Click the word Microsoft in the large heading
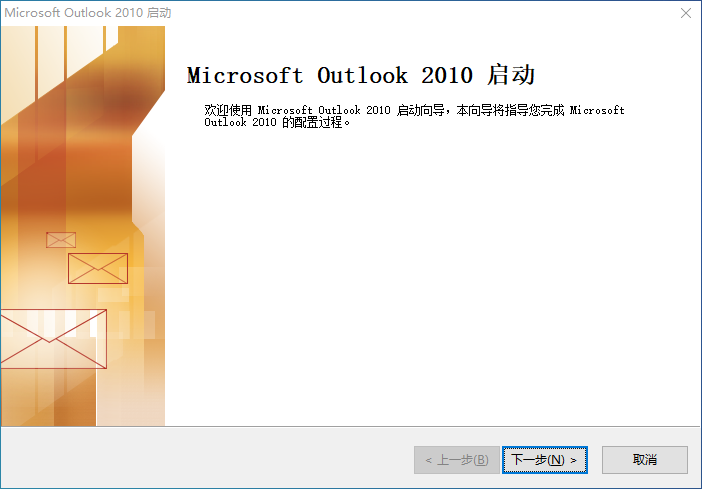702x489 pixels. pyautogui.click(x=245, y=75)
